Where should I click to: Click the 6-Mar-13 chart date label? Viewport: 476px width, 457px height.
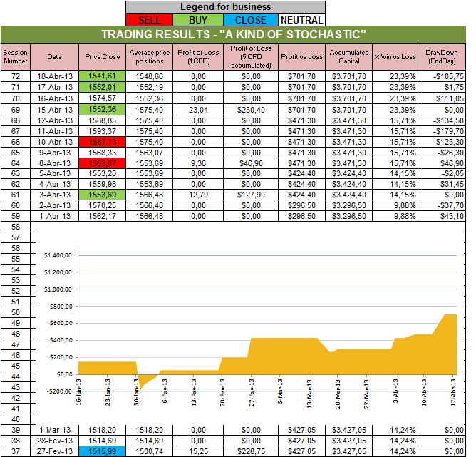(280, 391)
